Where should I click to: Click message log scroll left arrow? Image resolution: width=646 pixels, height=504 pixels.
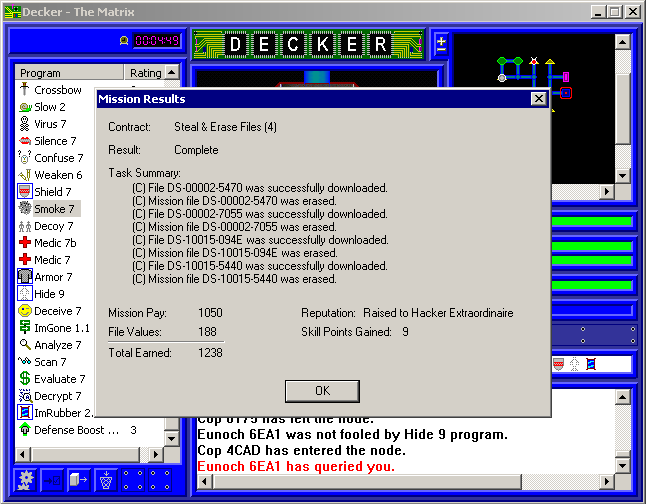(x=205, y=481)
